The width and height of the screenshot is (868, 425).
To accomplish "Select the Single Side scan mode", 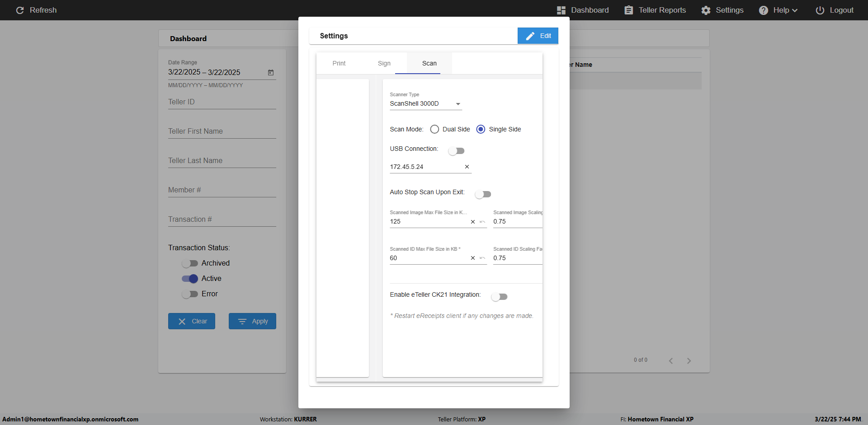I will pos(481,129).
